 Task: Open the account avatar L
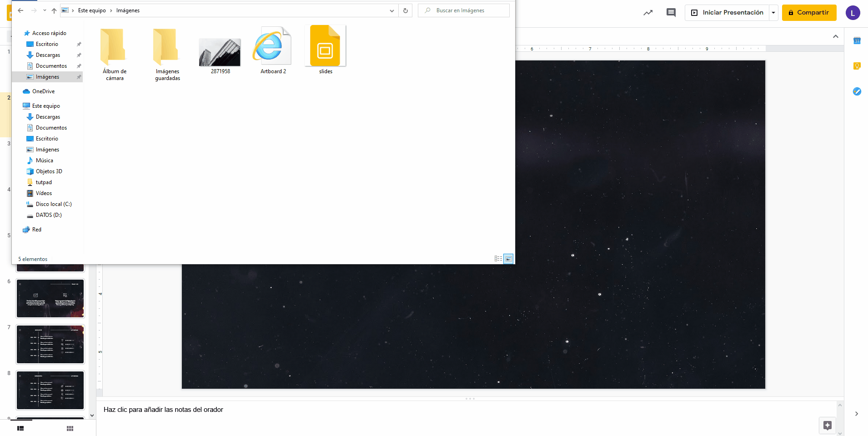click(x=853, y=13)
